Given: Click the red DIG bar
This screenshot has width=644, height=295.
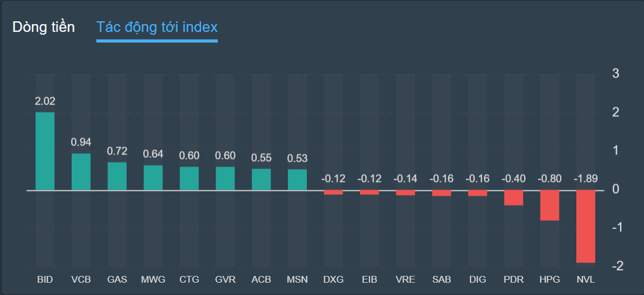Looking at the screenshot, I should (478, 193).
